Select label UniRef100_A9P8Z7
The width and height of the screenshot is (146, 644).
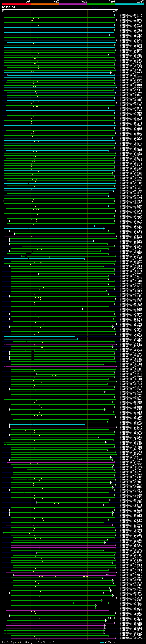(x=131, y=82)
